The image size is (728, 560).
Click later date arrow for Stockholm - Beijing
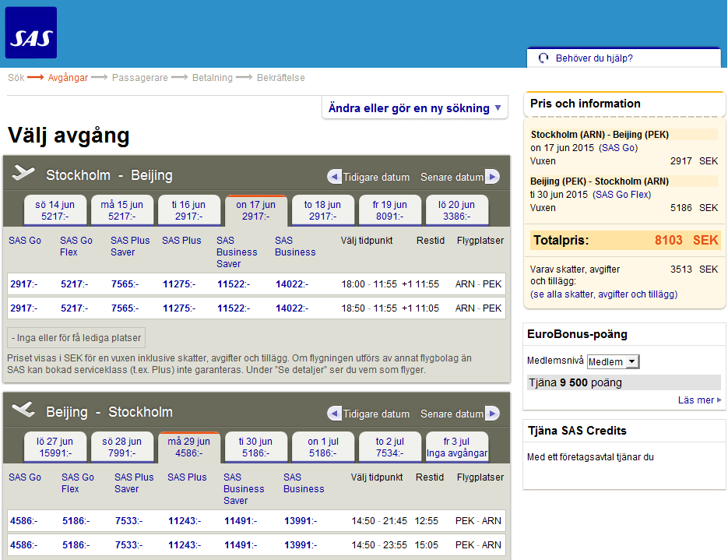coord(492,177)
